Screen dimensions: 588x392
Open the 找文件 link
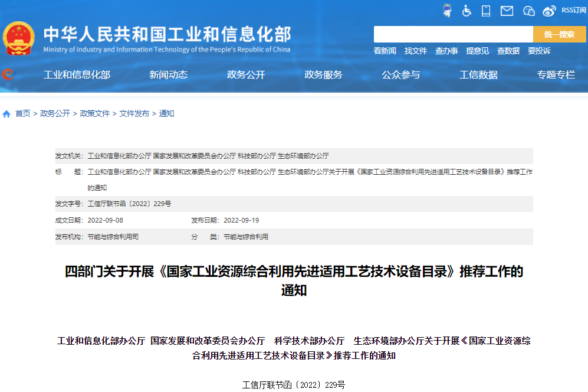tap(416, 51)
